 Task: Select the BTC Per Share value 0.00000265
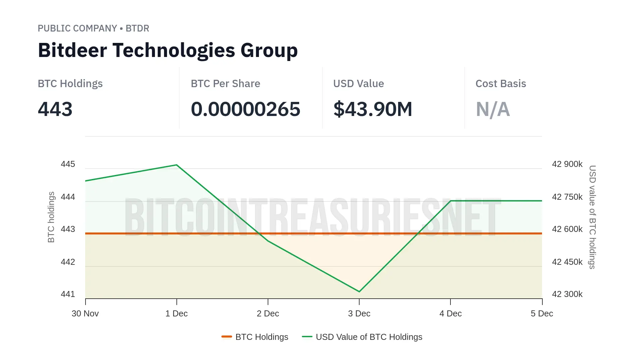click(245, 109)
